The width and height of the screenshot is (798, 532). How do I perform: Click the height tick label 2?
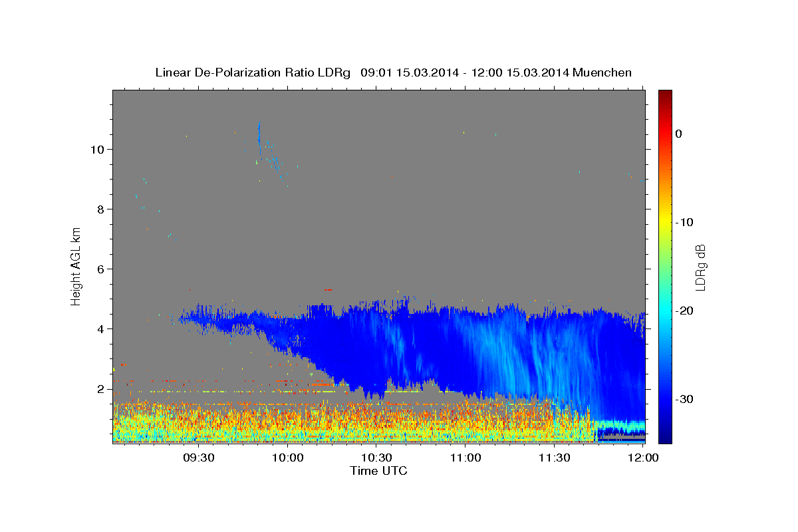[101, 388]
